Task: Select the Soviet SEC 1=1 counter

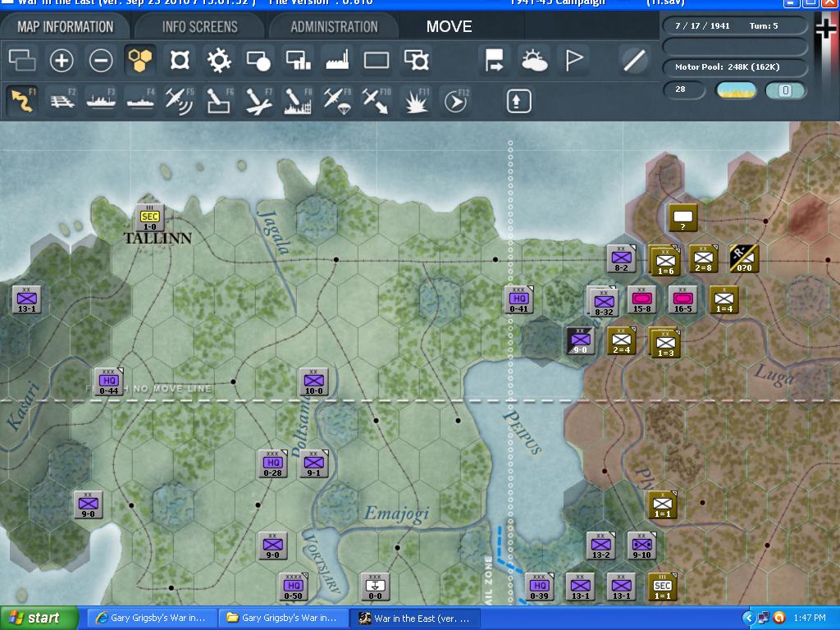Action: click(663, 587)
